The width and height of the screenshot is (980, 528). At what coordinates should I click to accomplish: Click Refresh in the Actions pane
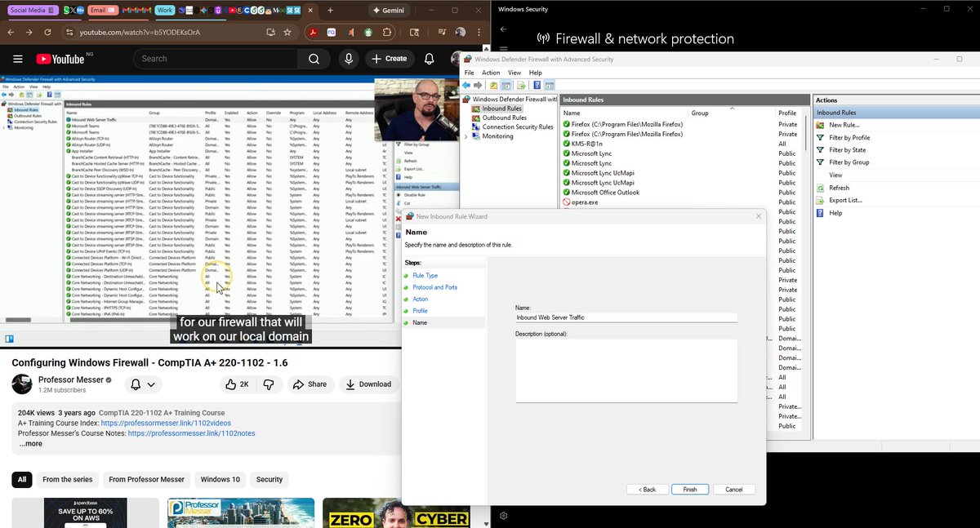(x=839, y=188)
